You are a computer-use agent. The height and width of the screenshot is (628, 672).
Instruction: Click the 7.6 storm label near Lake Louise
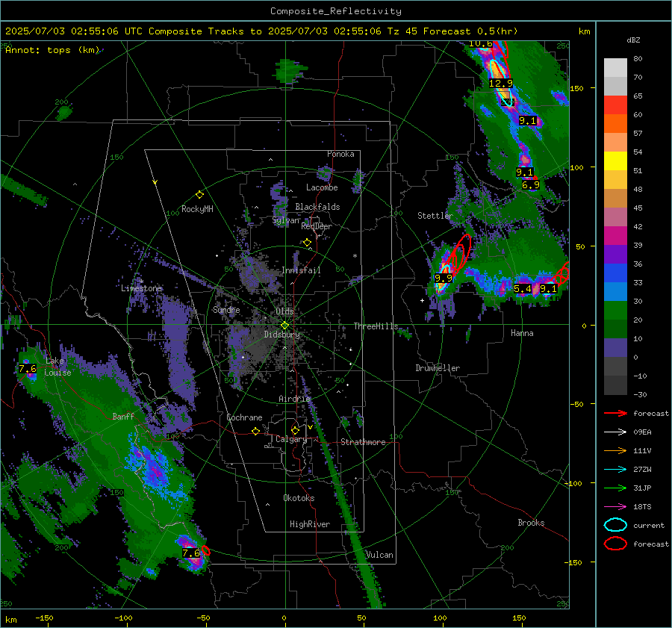[x=27, y=369]
